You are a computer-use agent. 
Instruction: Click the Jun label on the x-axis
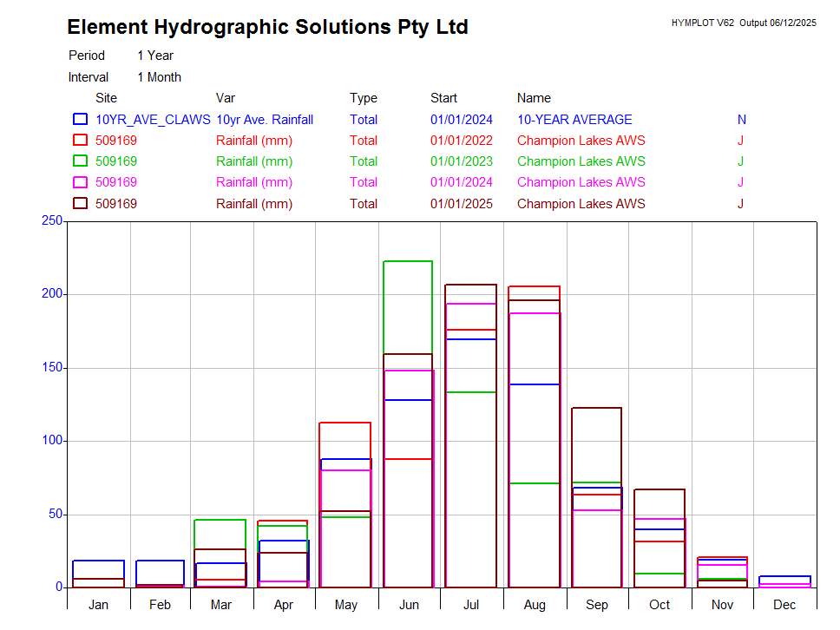point(410,605)
